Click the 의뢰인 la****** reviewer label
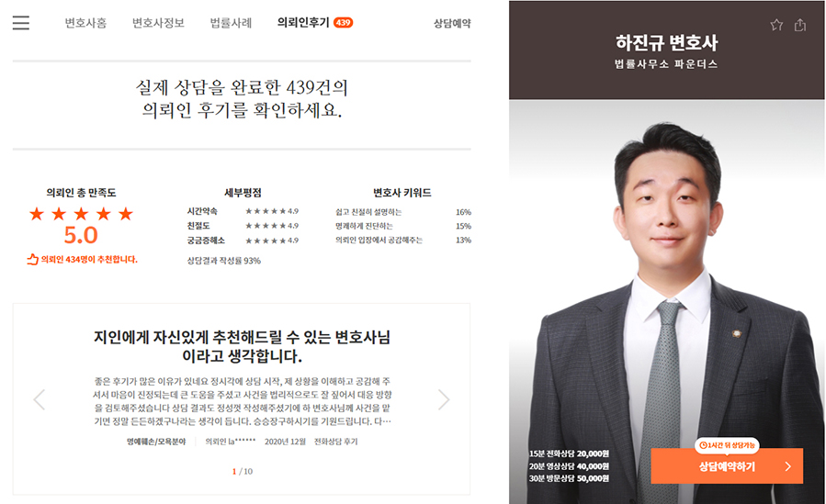This screenshot has height=504, width=826. coord(231,442)
